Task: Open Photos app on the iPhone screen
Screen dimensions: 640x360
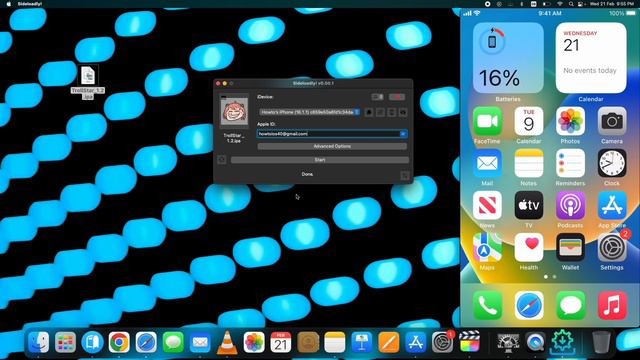Action: click(x=570, y=121)
